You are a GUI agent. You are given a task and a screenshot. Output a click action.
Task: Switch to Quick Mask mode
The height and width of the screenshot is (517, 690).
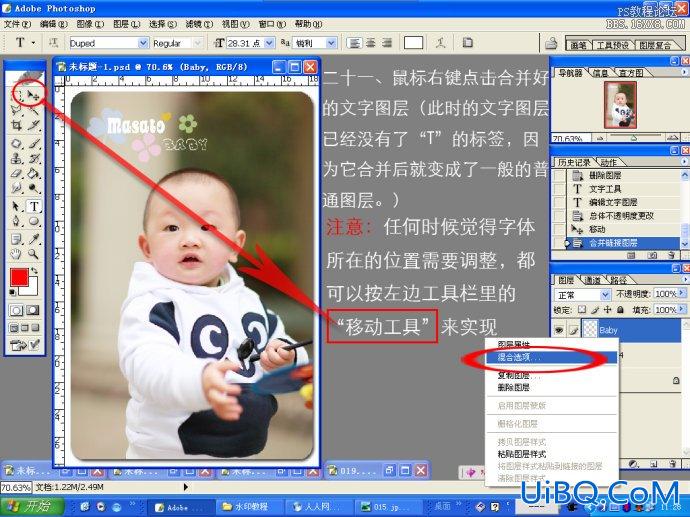(33, 310)
